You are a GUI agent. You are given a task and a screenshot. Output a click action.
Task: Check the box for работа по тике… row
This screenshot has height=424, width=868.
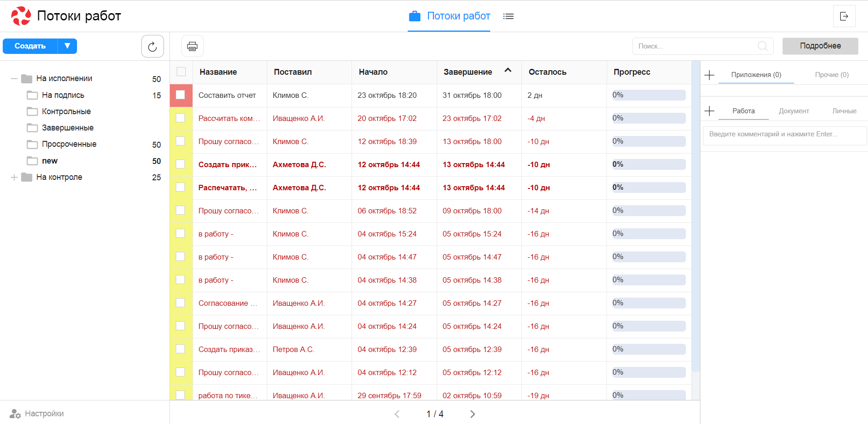point(180,395)
